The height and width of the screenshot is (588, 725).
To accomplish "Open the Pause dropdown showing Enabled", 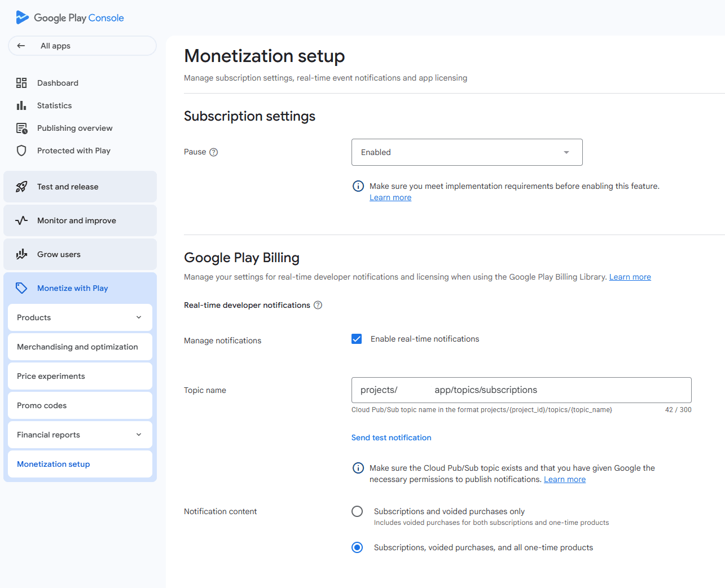I will coord(467,152).
